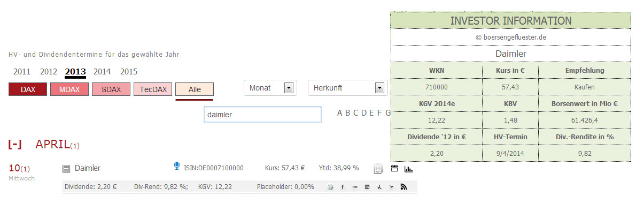Click the Wikipedia globe icon
Screen dimensions: 644x219
(x=330, y=187)
